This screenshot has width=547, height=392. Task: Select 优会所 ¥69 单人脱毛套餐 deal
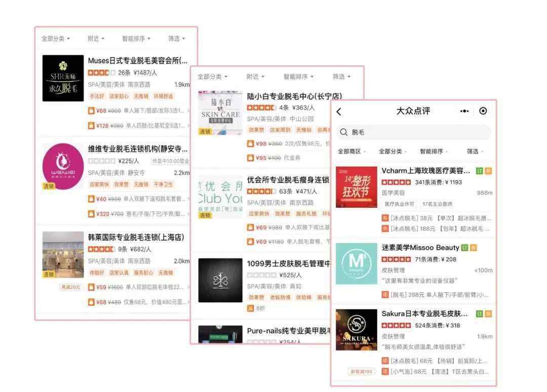point(289,242)
